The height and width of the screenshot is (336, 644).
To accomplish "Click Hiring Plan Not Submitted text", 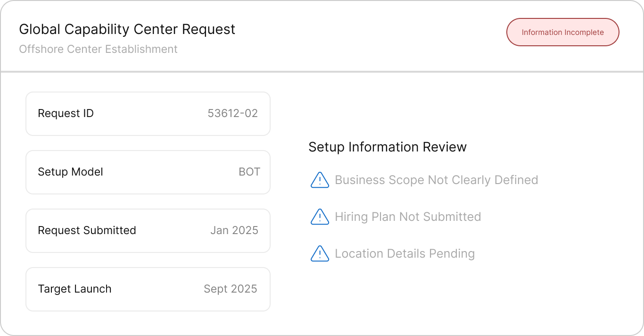I will (x=408, y=217).
